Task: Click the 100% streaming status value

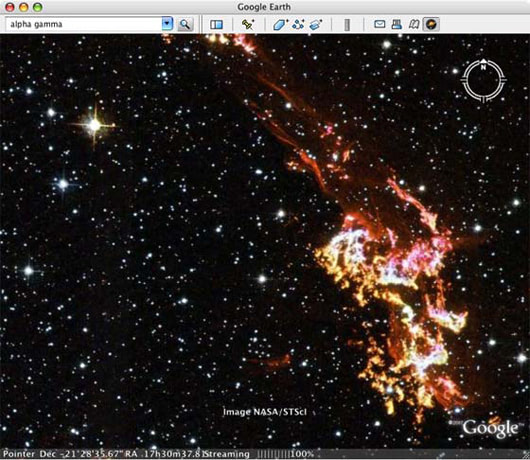Action: click(302, 454)
